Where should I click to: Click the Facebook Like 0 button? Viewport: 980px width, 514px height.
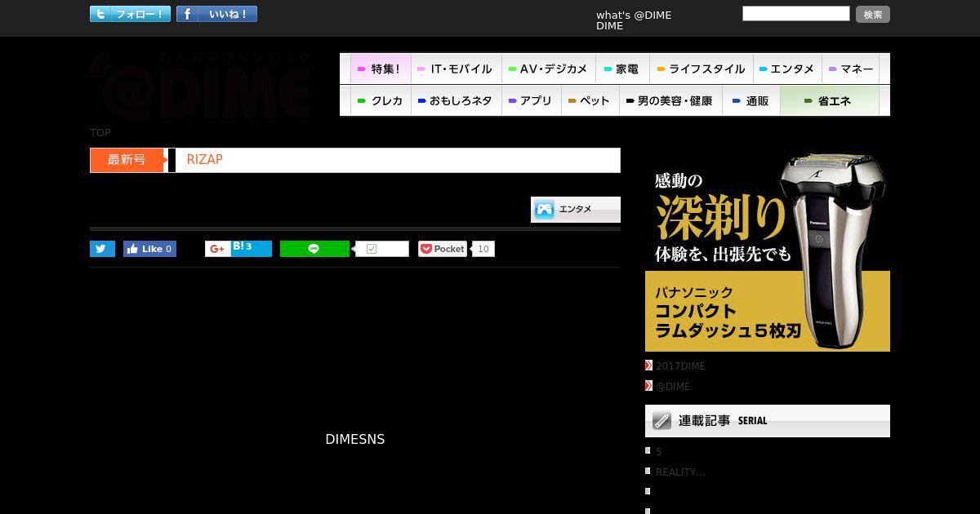[149, 249]
